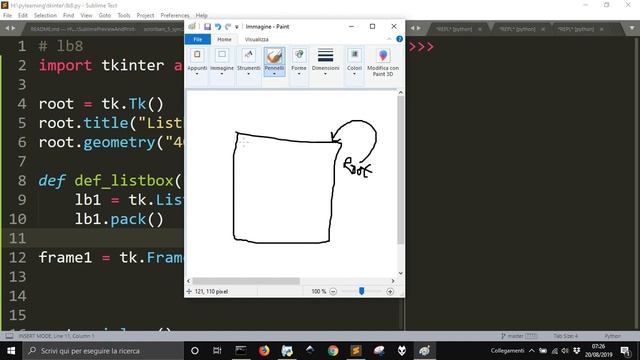Close the first REPL [python] tab
The image size is (640, 360).
click(480, 29)
